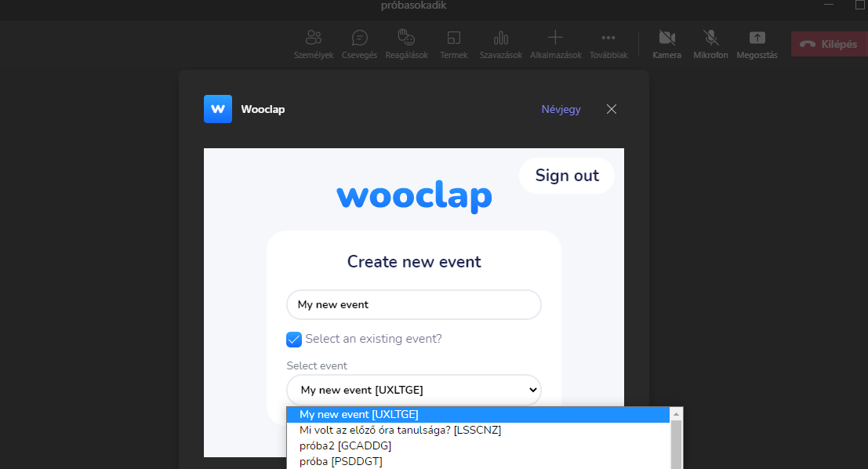This screenshot has height=469, width=868.
Task: Open the Továbbiak more options menu
Action: pyautogui.click(x=608, y=44)
